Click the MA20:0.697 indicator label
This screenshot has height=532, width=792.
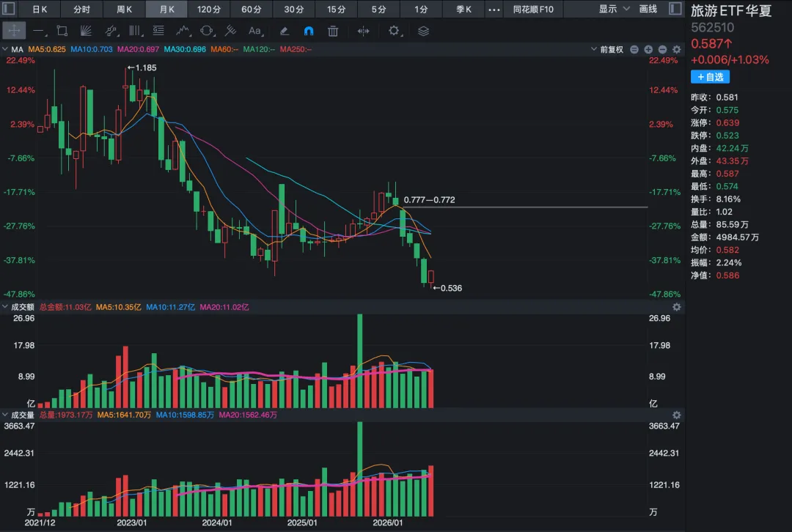point(139,50)
